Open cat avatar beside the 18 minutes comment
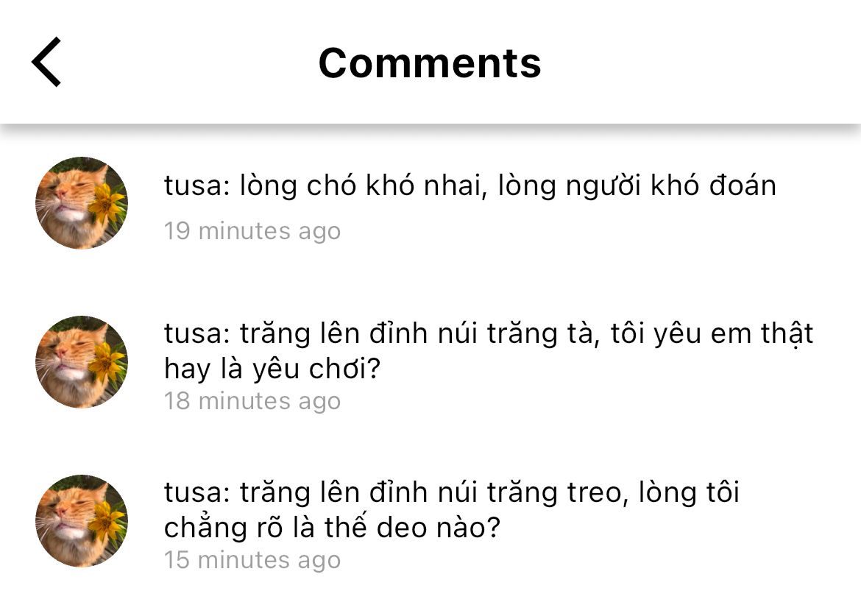The image size is (861, 616). (x=81, y=361)
